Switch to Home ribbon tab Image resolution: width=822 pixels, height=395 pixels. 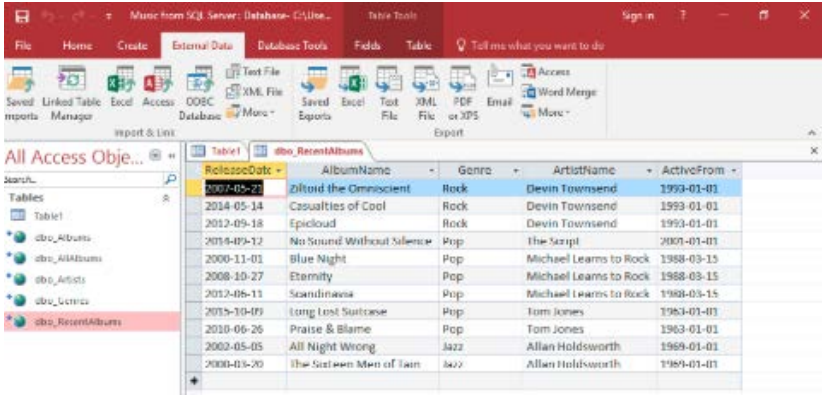(78, 46)
